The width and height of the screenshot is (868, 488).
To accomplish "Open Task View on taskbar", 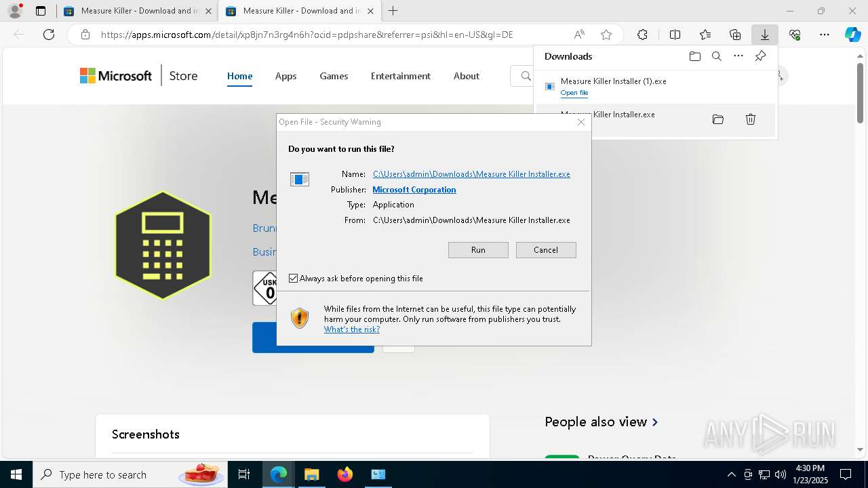I will click(x=244, y=474).
